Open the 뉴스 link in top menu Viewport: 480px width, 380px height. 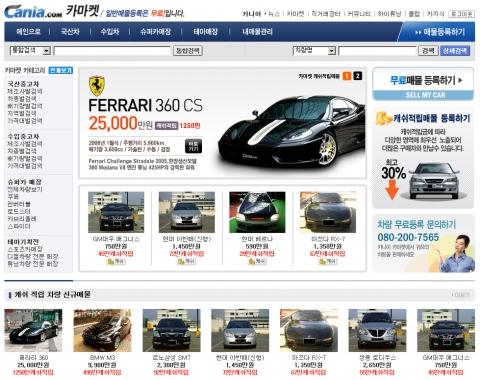coord(274,14)
